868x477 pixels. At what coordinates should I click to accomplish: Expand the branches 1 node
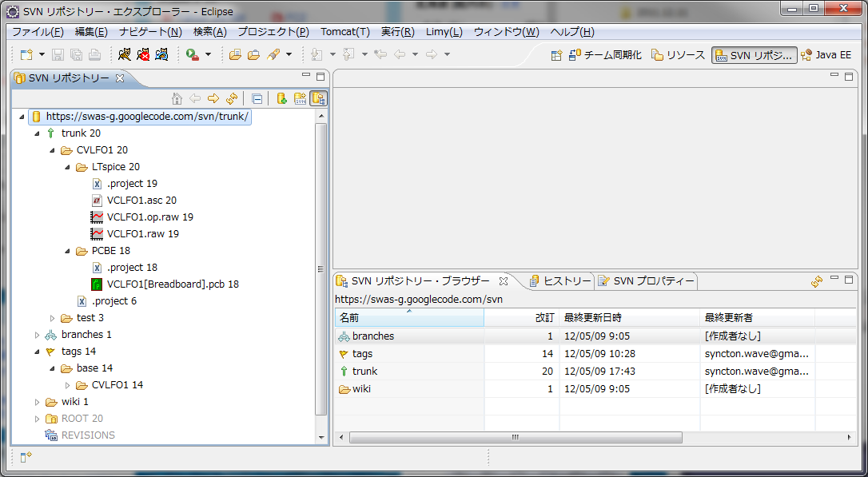tap(37, 335)
